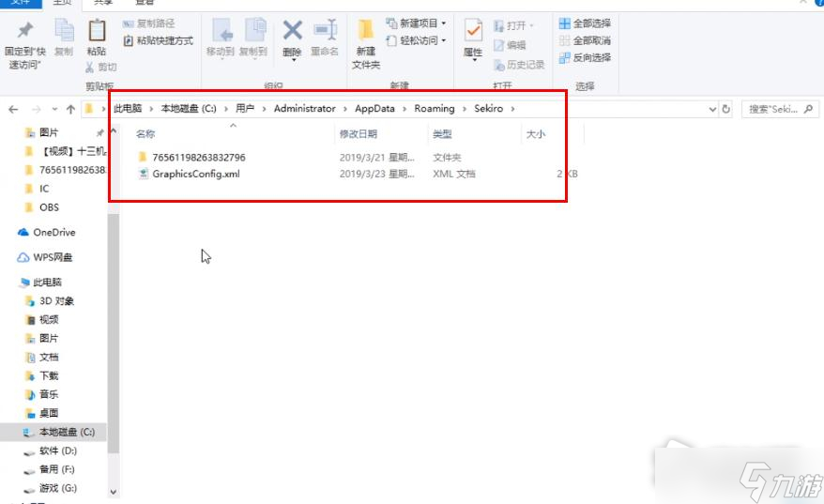This screenshot has height=504, width=824.
Task: Click the Rename (重命名) icon
Action: (x=325, y=30)
